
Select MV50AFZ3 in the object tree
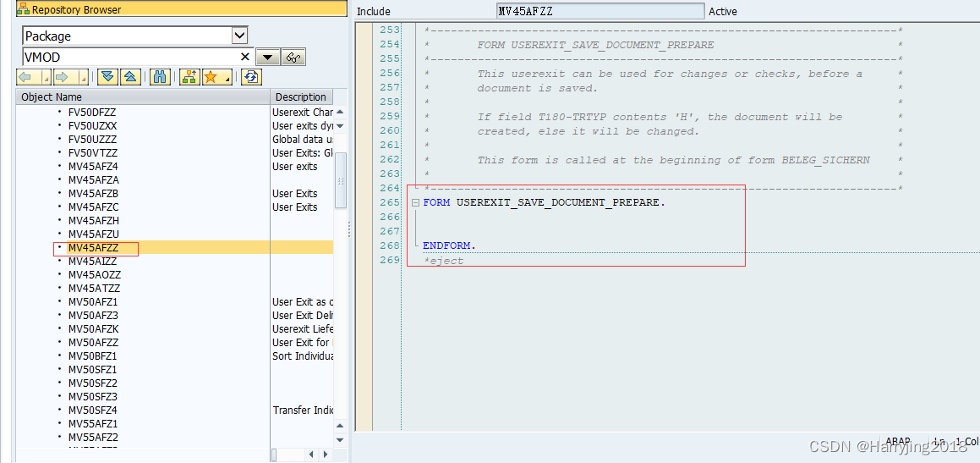(x=93, y=316)
